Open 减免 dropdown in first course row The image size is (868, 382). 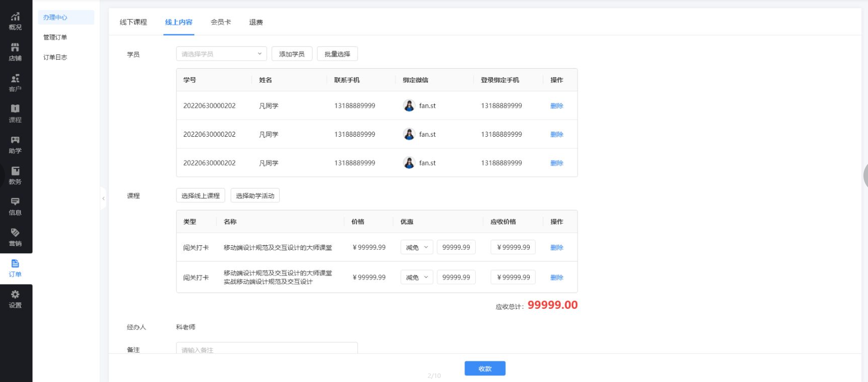pyautogui.click(x=417, y=247)
